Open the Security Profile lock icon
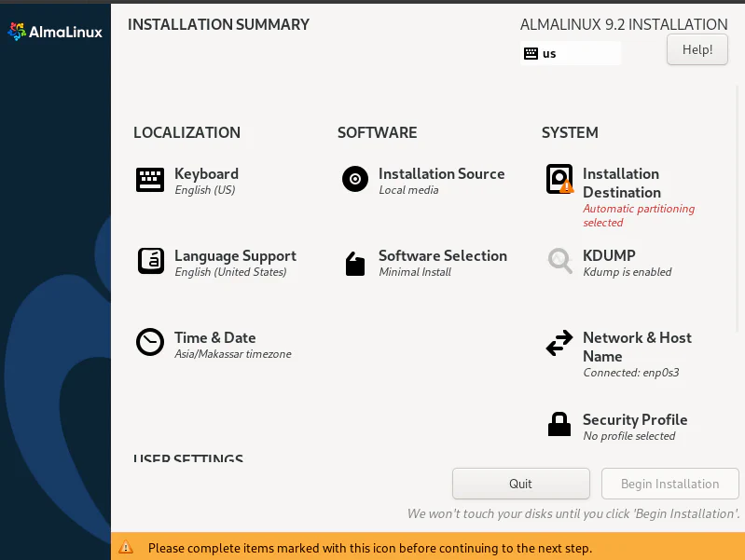Viewport: 745px width, 560px height. 559,424
